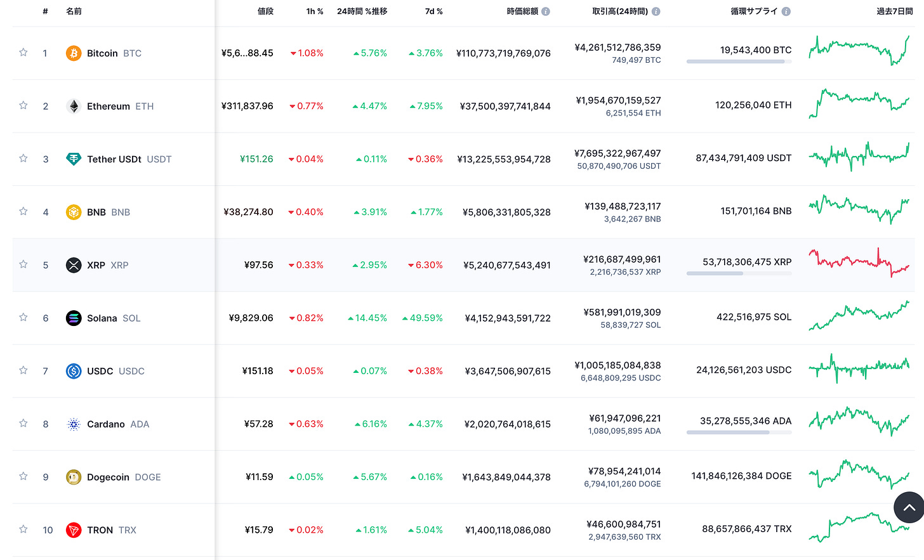924x560 pixels.
Task: Click the TRON red logo
Action: pyautogui.click(x=74, y=530)
